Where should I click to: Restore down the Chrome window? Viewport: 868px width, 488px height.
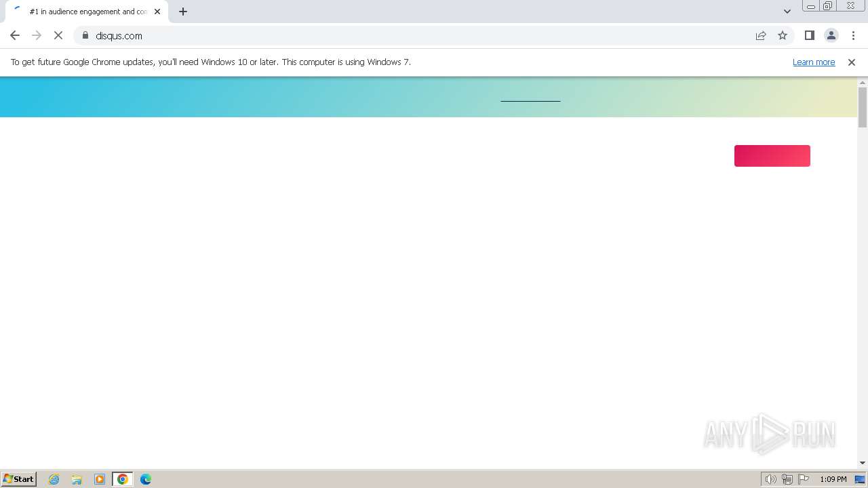point(828,6)
